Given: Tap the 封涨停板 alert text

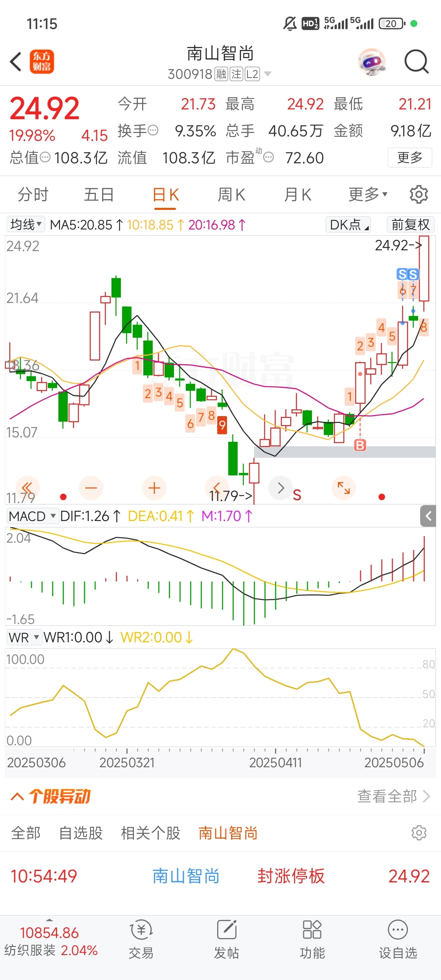Looking at the screenshot, I should 291,876.
